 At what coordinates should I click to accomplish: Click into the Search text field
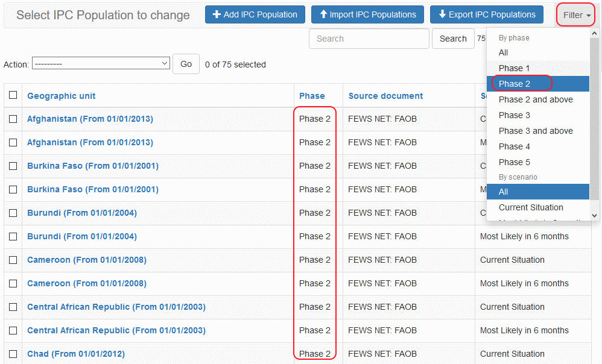369,39
